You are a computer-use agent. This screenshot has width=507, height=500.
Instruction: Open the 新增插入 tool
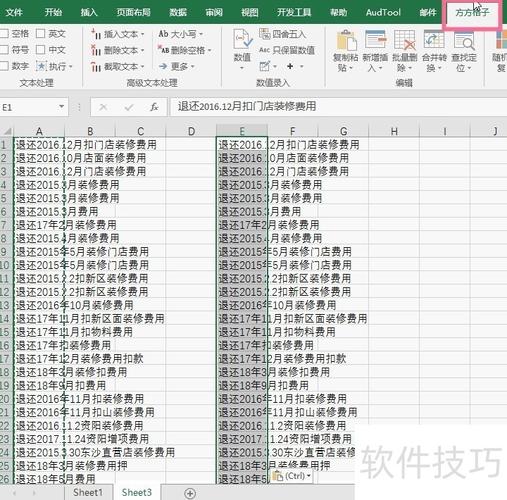coord(375,51)
